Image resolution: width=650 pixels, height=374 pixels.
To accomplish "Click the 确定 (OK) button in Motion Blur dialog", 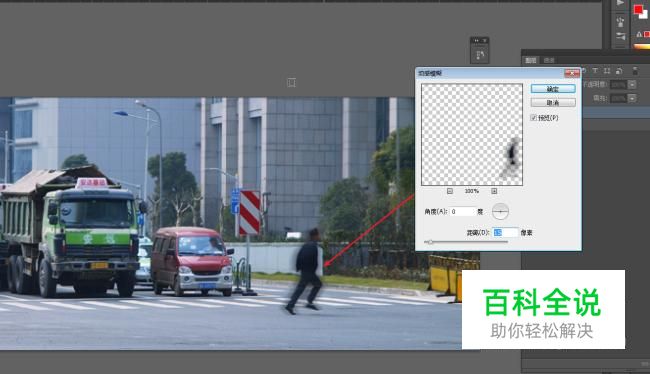I will [x=553, y=89].
